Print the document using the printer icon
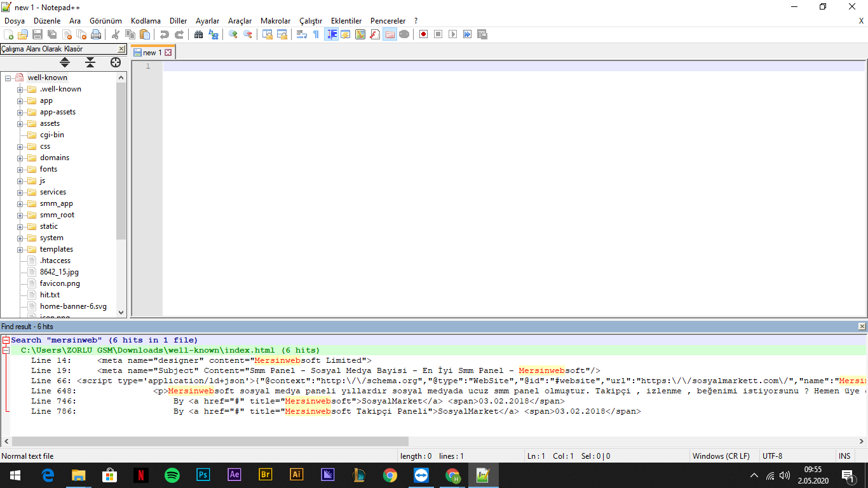 [x=96, y=34]
